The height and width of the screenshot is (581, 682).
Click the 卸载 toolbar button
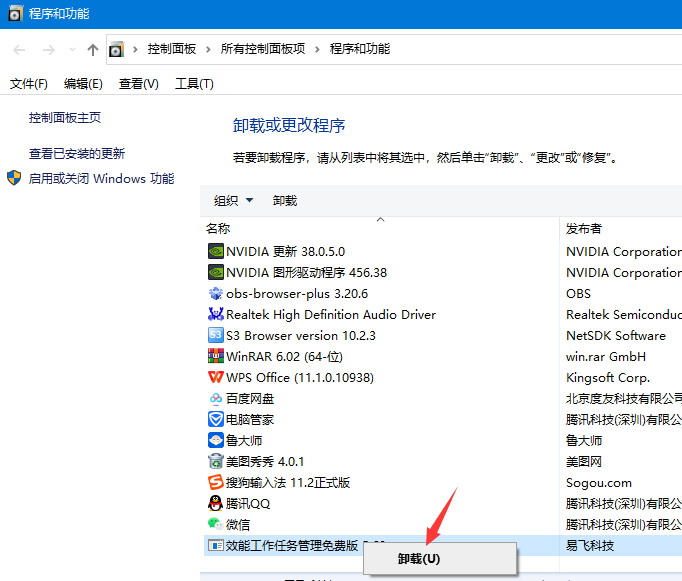click(x=285, y=200)
